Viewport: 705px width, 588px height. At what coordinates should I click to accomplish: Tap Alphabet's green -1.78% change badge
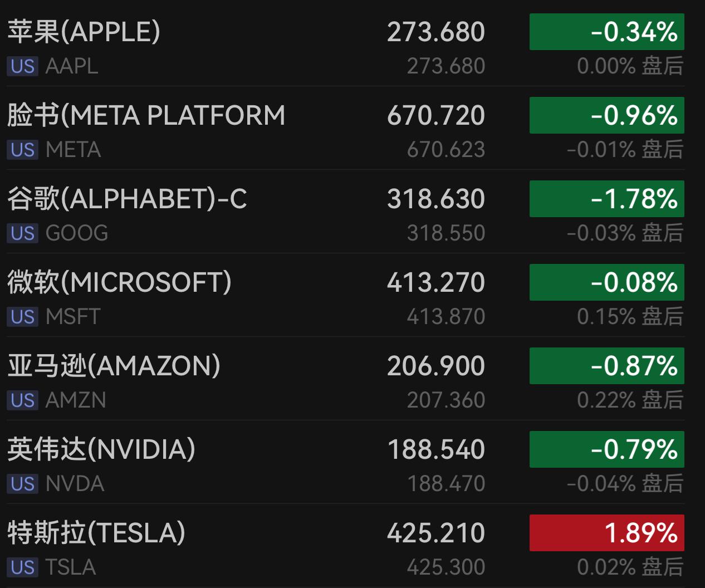(x=606, y=199)
